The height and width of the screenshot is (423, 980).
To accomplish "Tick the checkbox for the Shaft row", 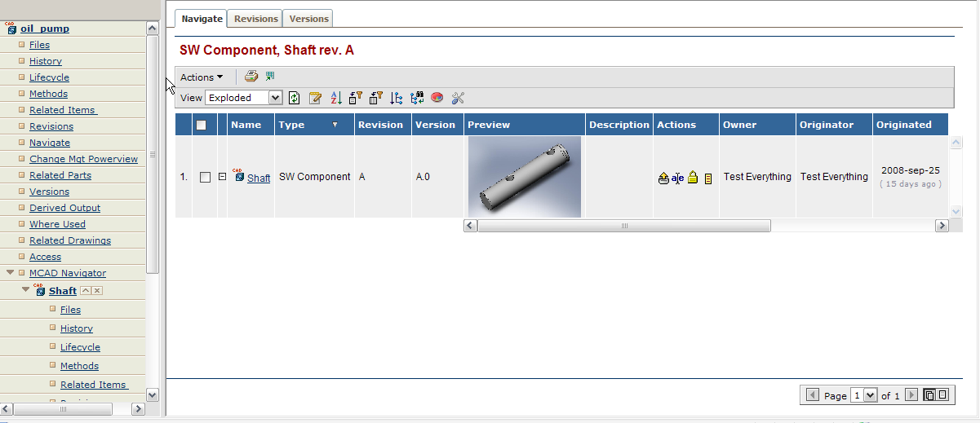I will pyautogui.click(x=205, y=178).
